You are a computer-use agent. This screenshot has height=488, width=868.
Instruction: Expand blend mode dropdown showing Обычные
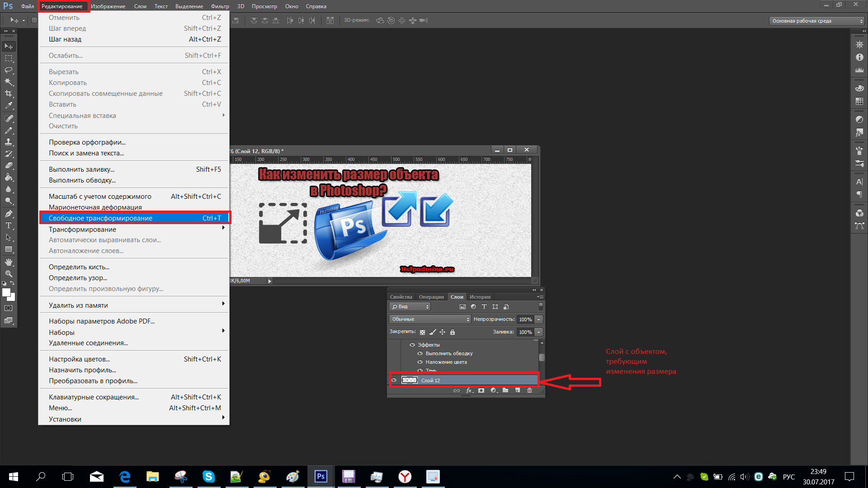[x=429, y=319]
